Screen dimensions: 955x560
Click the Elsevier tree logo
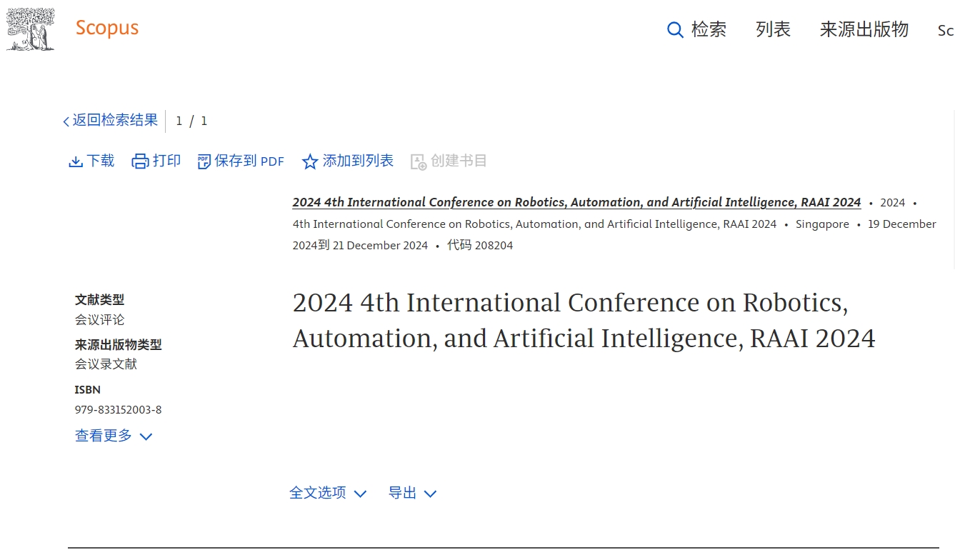[31, 29]
